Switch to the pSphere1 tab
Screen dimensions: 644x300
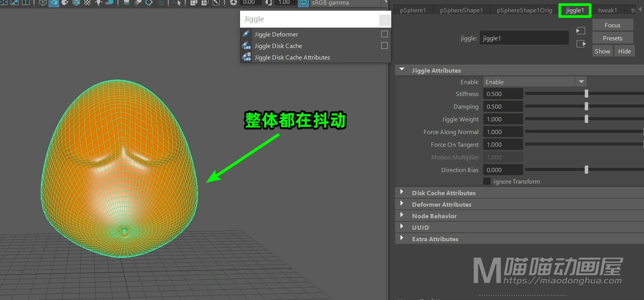[x=413, y=10]
